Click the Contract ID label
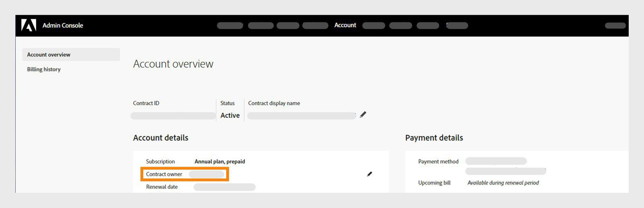Viewport: 644px width, 208px height. (146, 103)
